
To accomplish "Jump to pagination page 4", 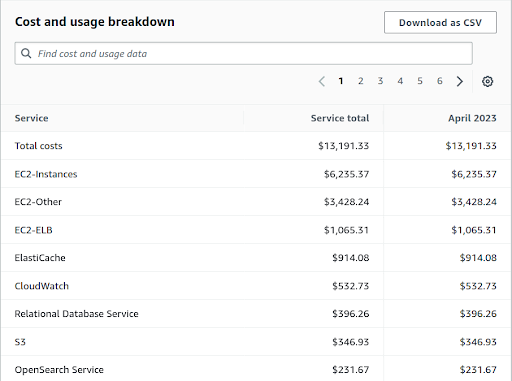I will (400, 81).
